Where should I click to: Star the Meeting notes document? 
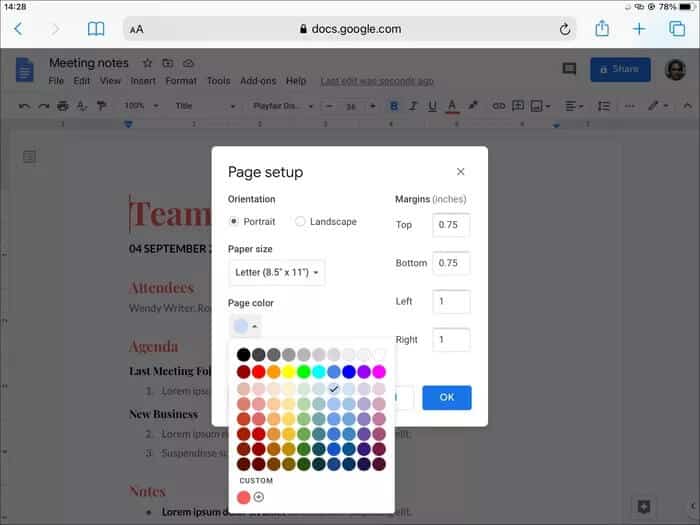coord(147,63)
